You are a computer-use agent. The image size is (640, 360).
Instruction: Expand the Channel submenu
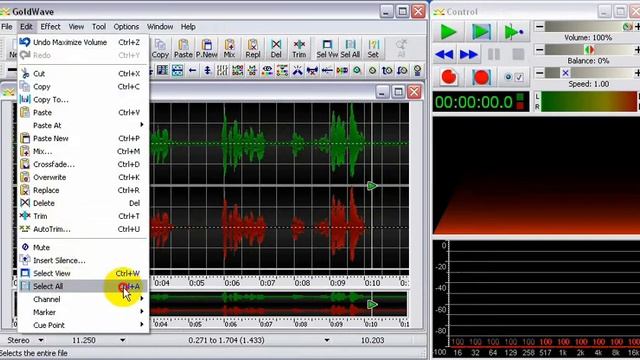coord(83,300)
